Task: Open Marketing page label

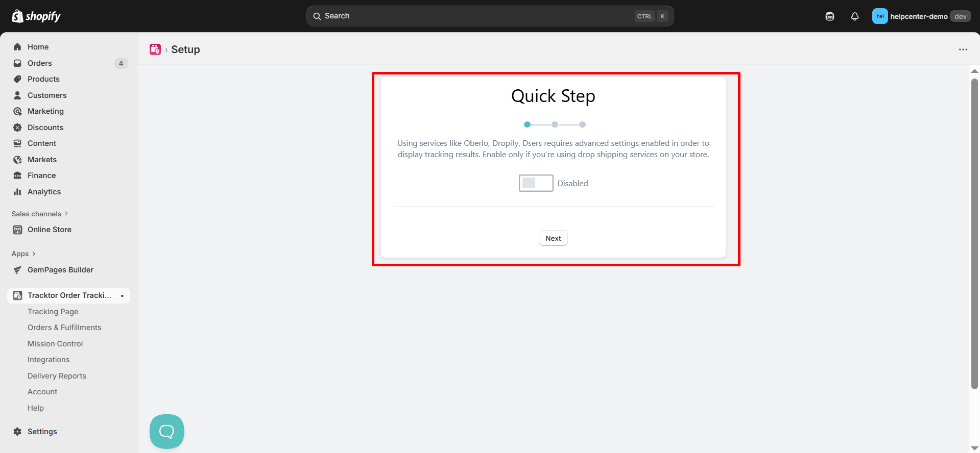Action: tap(45, 111)
